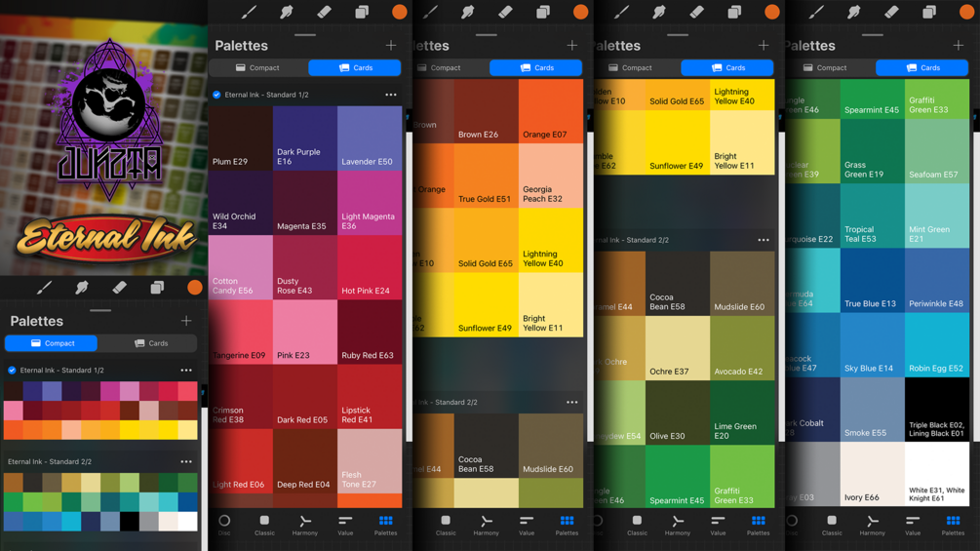Open the Palettes tab below the Plum E29 cards
This screenshot has height=551, width=980.
(x=385, y=525)
